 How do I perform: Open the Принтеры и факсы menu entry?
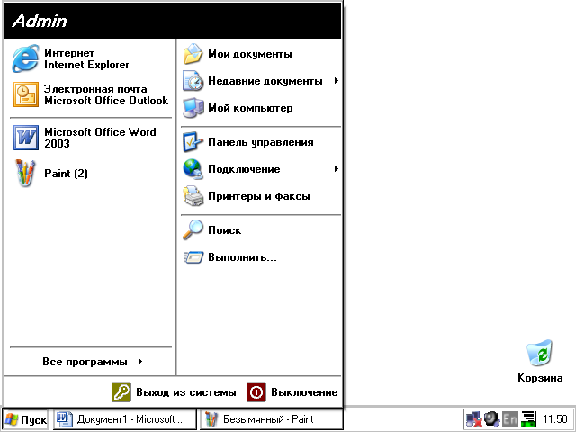[x=262, y=196]
